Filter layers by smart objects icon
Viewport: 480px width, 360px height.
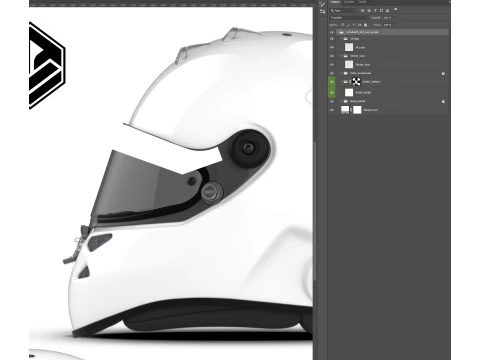pyautogui.click(x=387, y=11)
